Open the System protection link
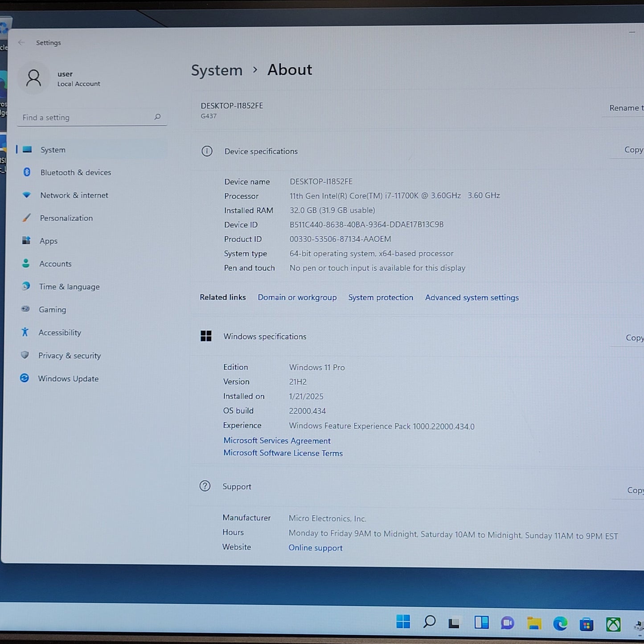 coord(381,297)
